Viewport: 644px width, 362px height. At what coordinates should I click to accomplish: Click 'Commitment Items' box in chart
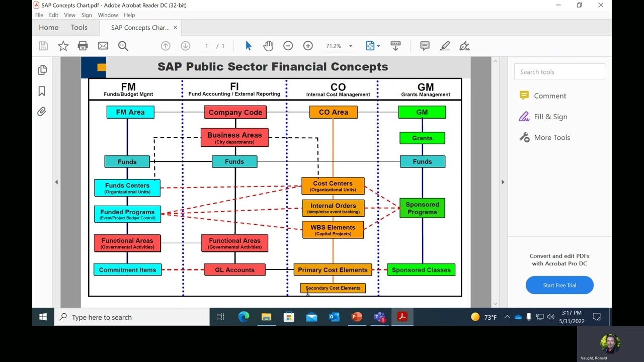(x=127, y=270)
